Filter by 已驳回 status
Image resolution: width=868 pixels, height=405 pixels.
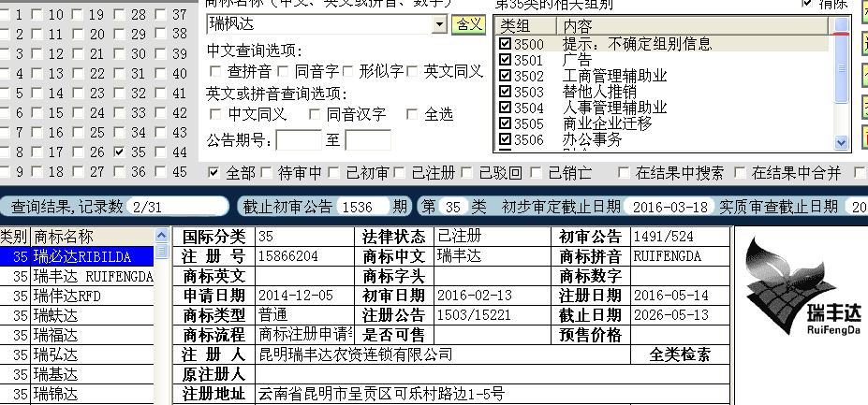coord(466,173)
